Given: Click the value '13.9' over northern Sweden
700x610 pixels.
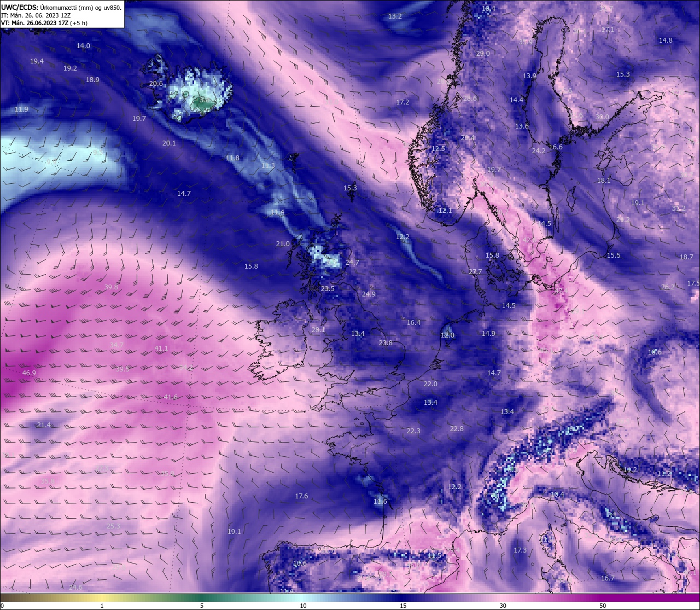Looking at the screenshot, I should point(529,76).
